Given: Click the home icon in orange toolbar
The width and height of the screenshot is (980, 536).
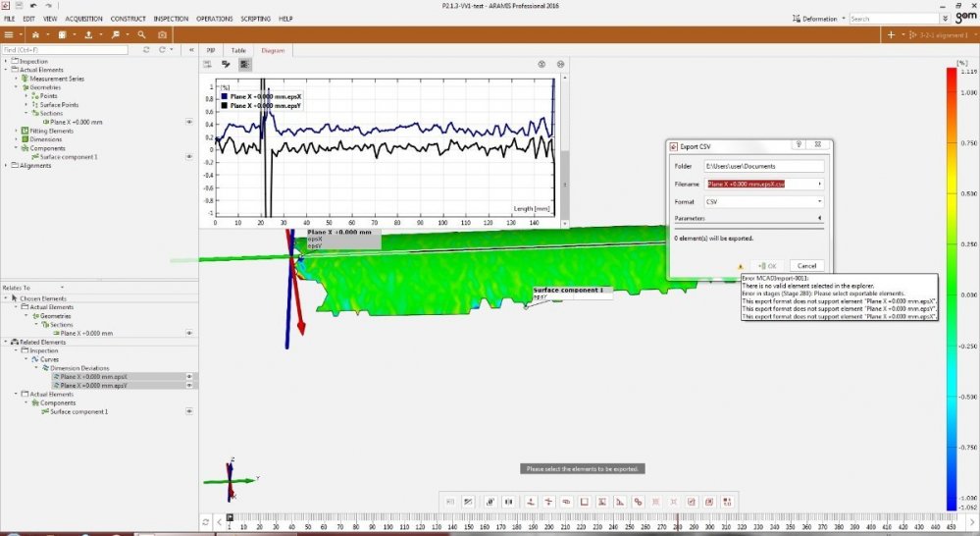Looking at the screenshot, I should click(x=35, y=34).
